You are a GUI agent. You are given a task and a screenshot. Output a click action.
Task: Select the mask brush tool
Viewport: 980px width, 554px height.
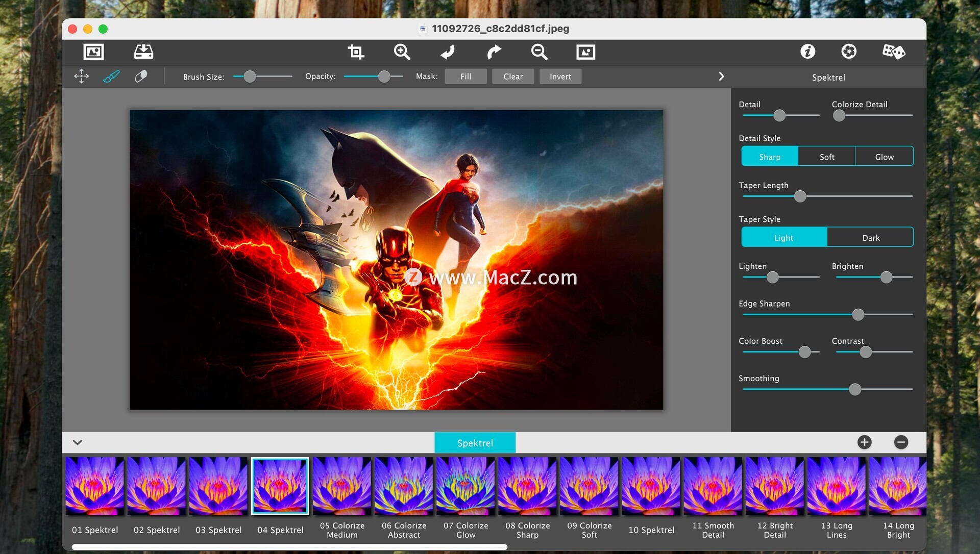[111, 77]
